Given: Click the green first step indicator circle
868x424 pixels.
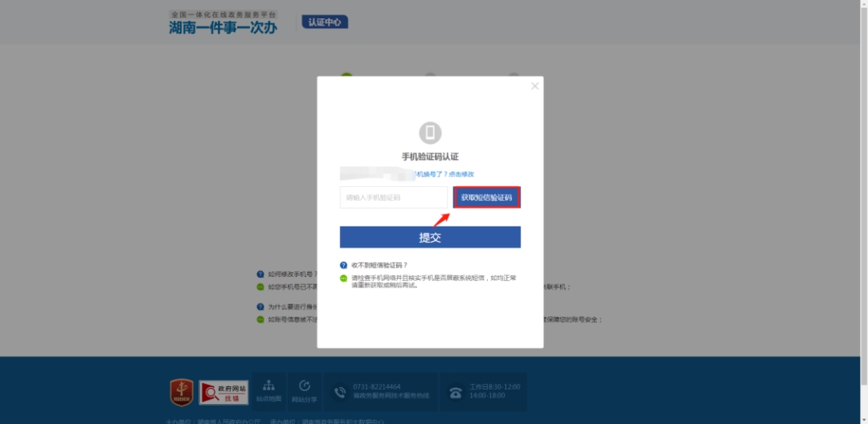Looking at the screenshot, I should pos(346,76).
